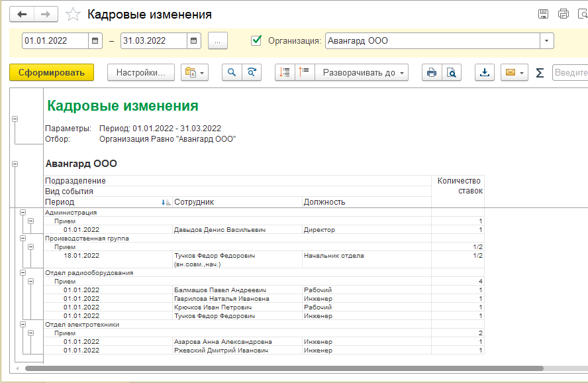Collapse the Администрация group in tree
This screenshot has height=383, width=588.
(23, 213)
